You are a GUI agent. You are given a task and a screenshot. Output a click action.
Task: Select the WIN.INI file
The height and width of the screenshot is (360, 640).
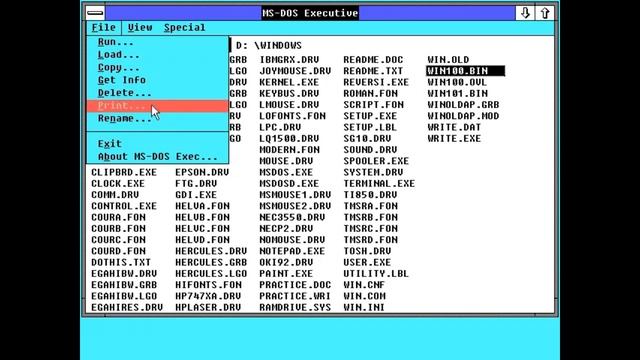point(364,307)
